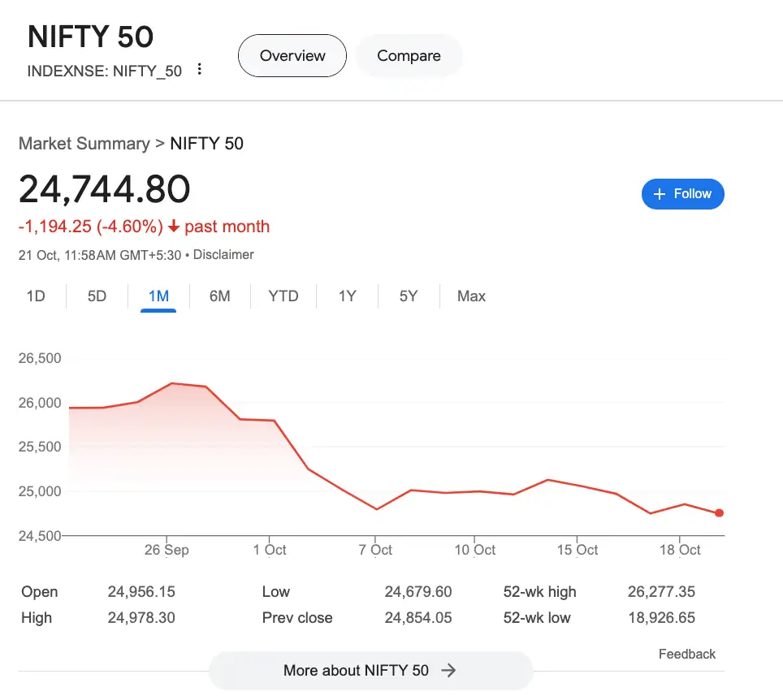Show year-to-date YTD chart

click(x=283, y=296)
